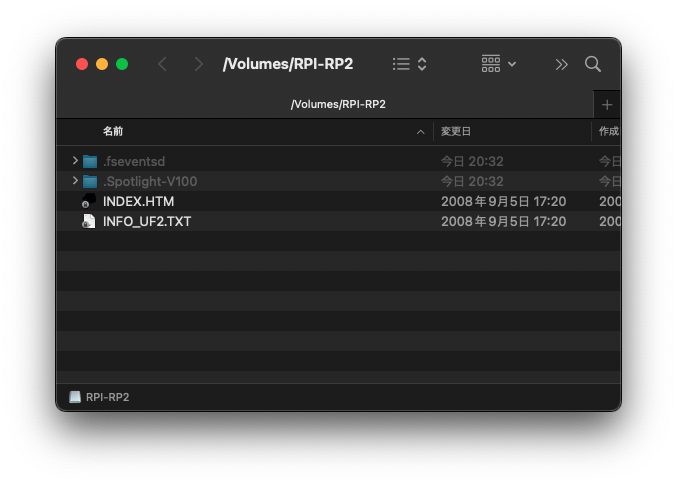Add a new tab with plus button
This screenshot has width=677, height=485.
tap(606, 104)
